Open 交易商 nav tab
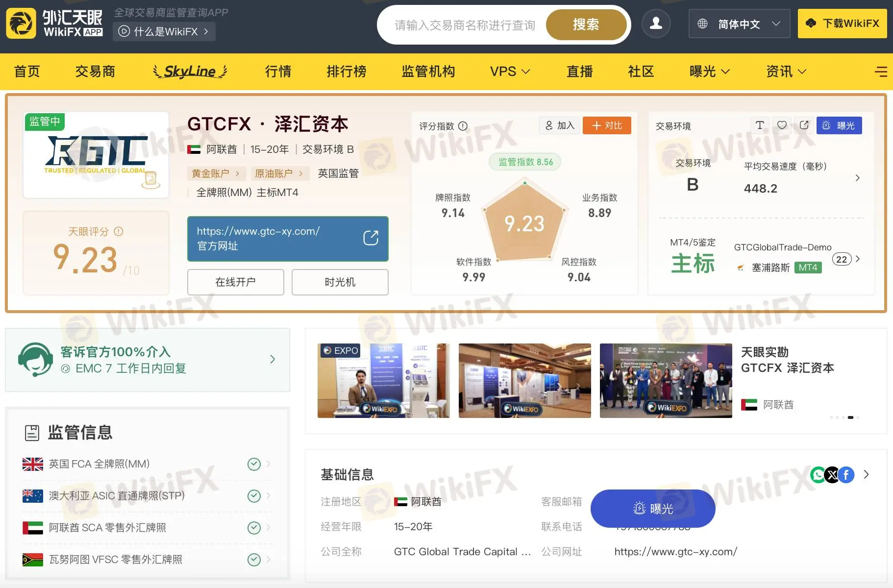The height and width of the screenshot is (588, 893). [95, 72]
